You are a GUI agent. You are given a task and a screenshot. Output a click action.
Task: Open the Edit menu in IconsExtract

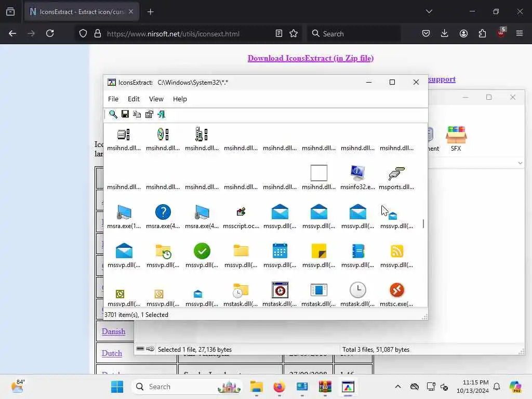[x=134, y=99]
